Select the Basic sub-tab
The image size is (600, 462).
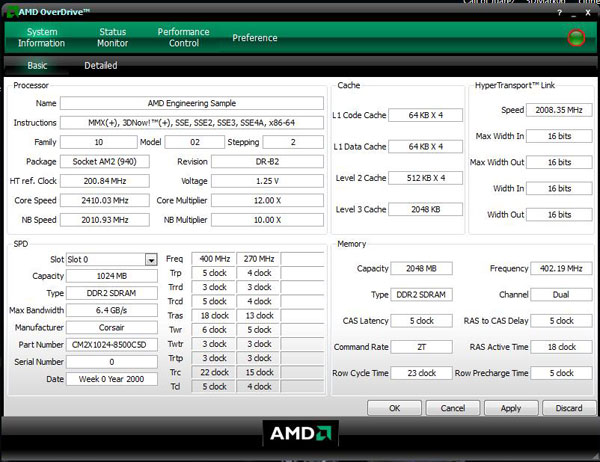coord(37,65)
